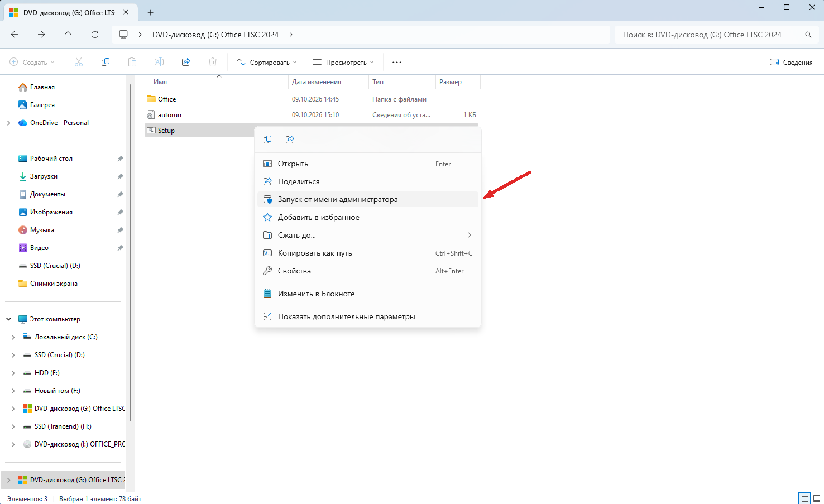Image resolution: width=824 pixels, height=504 pixels.
Task: Choose Свойства from context menu
Action: 368,271
